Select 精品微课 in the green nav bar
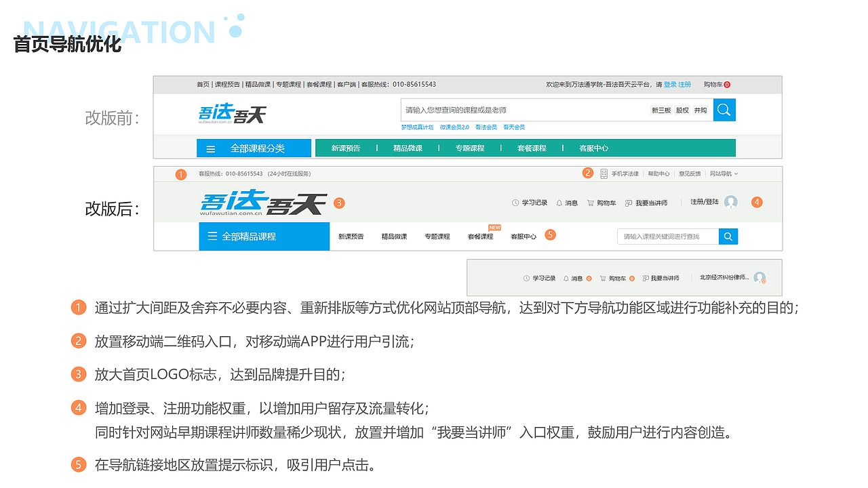Screen dimensions: 868x488 click(408, 148)
